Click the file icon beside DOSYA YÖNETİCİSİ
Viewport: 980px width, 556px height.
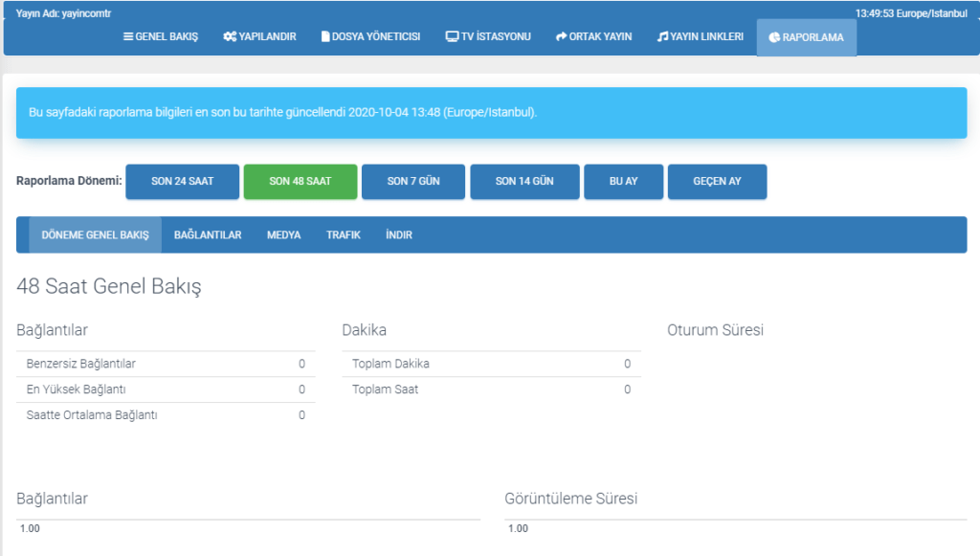(325, 37)
